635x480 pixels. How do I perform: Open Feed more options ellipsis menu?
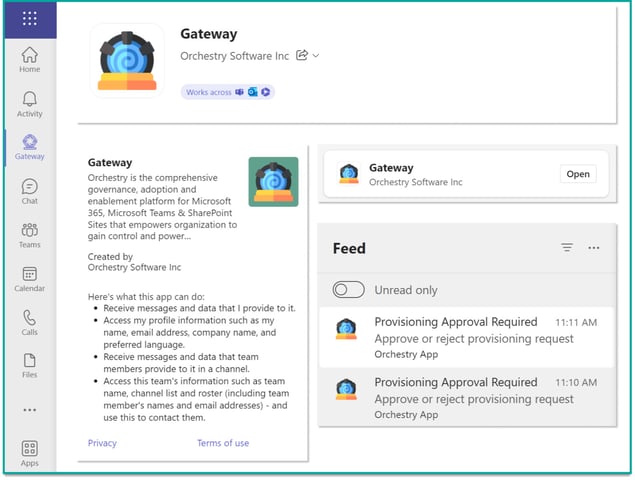[x=594, y=248]
